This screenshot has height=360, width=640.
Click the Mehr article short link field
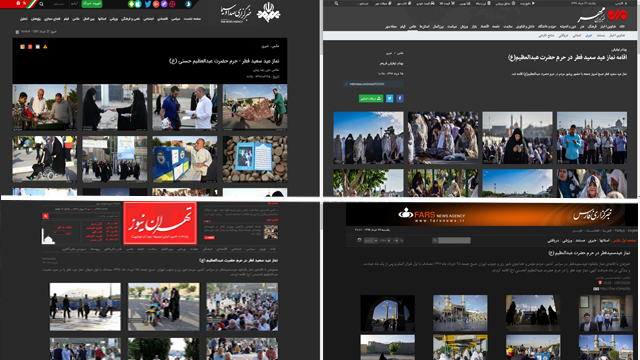pyautogui.click(x=373, y=84)
